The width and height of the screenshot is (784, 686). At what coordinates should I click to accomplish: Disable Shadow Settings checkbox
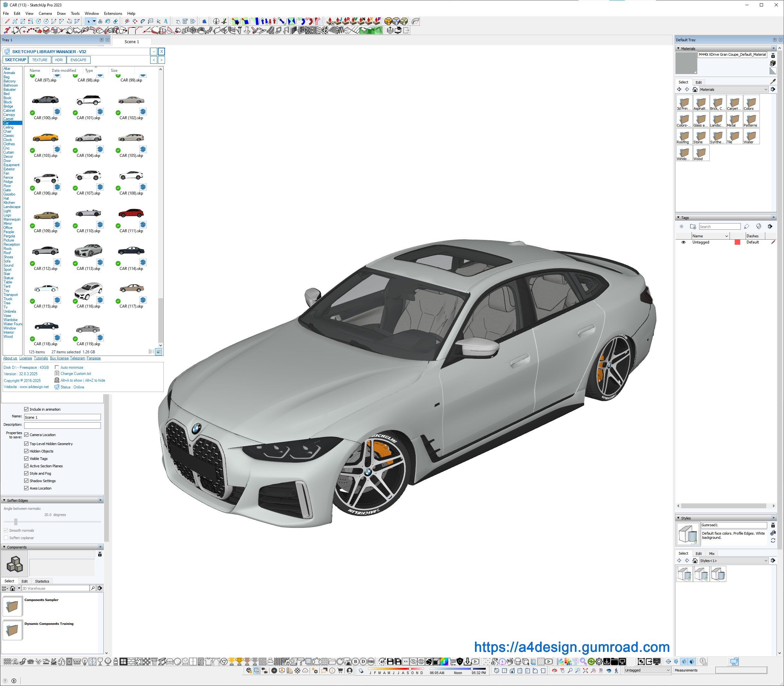coord(26,481)
